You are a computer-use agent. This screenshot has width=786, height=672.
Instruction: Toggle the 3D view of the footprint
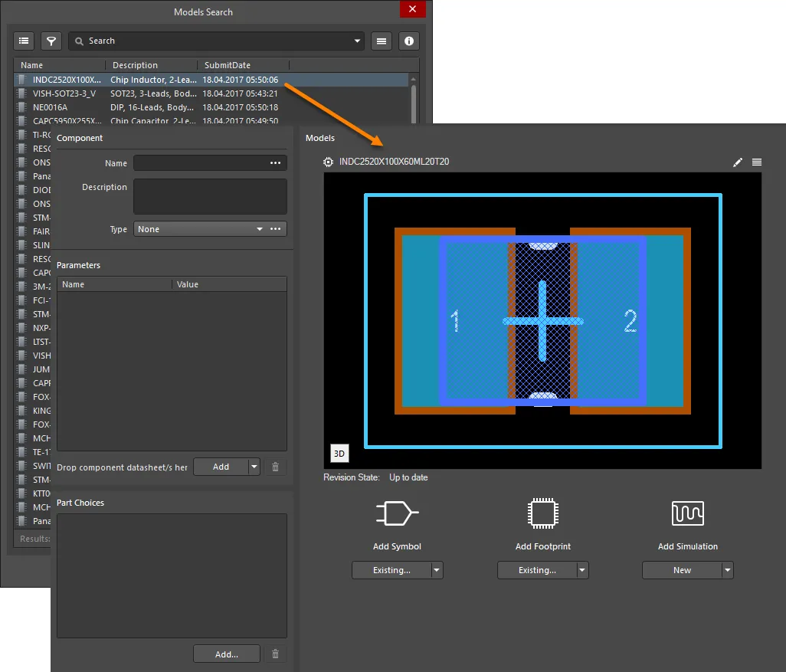click(x=339, y=454)
